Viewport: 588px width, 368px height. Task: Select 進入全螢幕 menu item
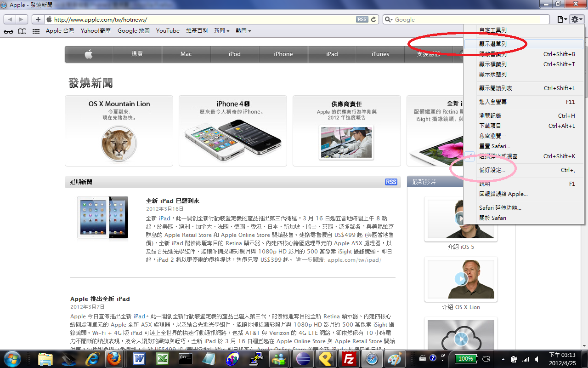pyautogui.click(x=524, y=102)
